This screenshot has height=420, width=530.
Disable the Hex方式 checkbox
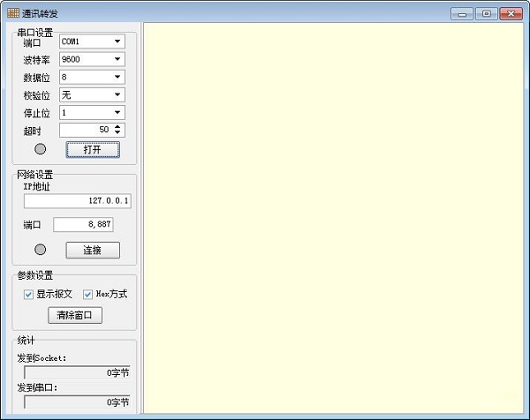click(x=87, y=295)
